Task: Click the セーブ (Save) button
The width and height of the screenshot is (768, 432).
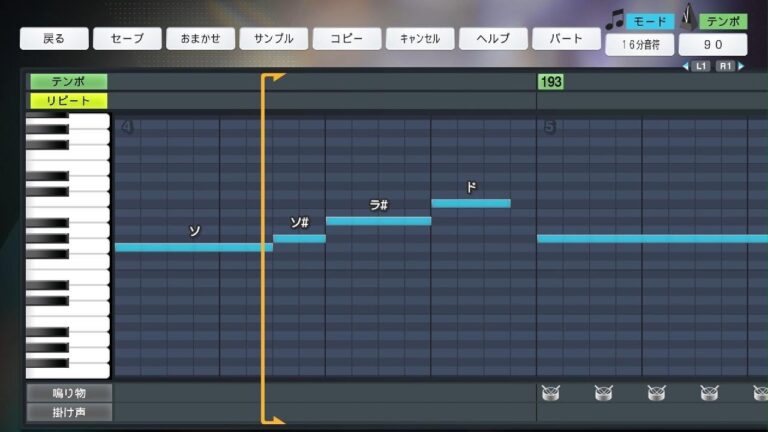Action: pyautogui.click(x=127, y=39)
